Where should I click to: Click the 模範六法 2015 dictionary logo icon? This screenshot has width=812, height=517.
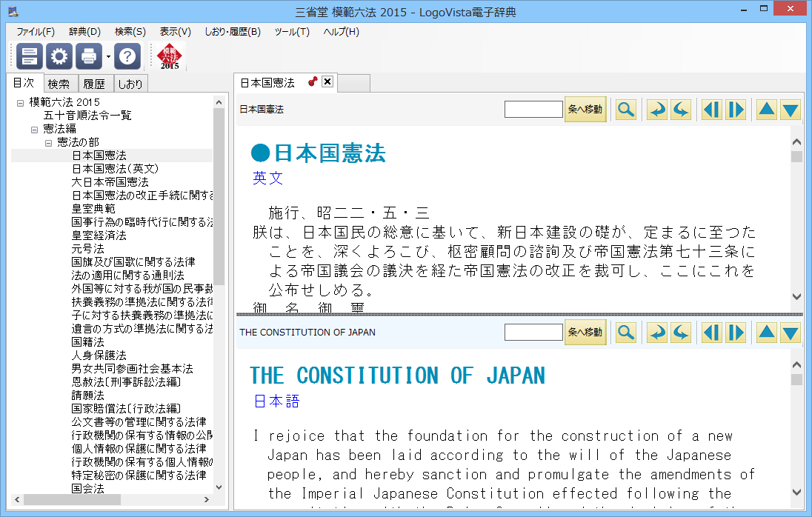(170, 56)
